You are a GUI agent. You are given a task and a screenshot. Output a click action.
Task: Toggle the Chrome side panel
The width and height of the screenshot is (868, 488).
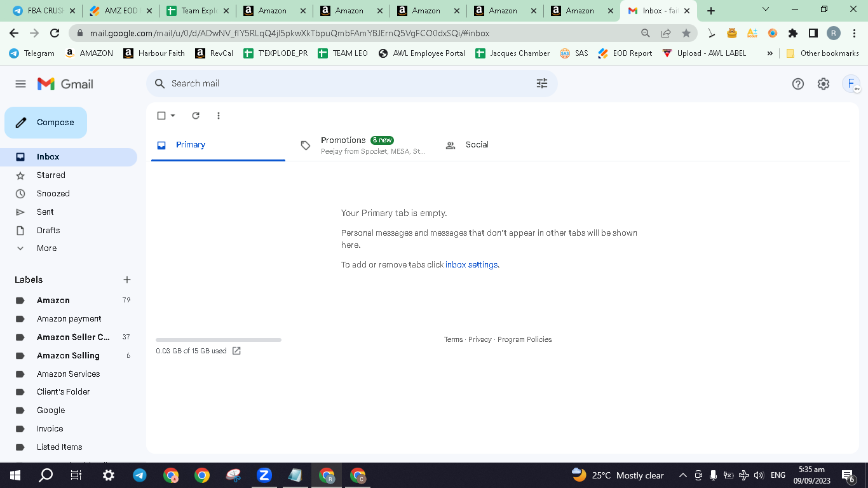pyautogui.click(x=813, y=33)
